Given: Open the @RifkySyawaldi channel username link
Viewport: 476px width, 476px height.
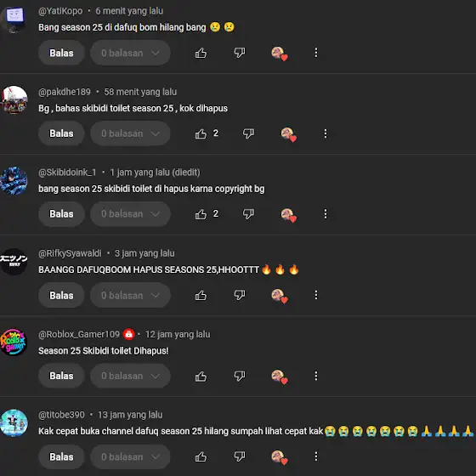Looking at the screenshot, I should pos(70,253).
